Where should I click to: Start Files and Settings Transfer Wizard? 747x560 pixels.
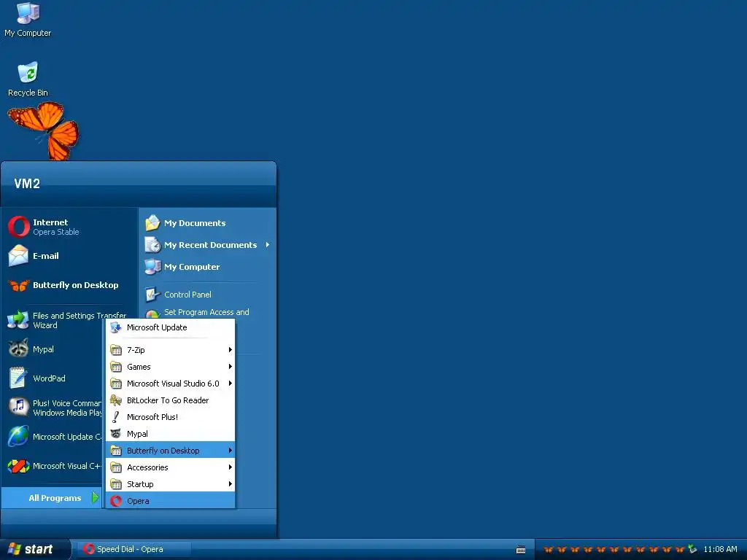pyautogui.click(x=66, y=321)
